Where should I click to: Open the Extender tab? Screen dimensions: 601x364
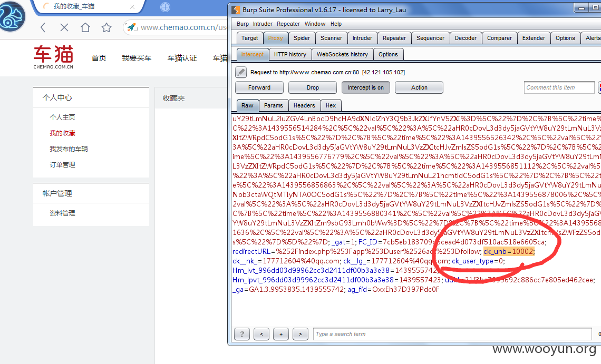pyautogui.click(x=534, y=38)
